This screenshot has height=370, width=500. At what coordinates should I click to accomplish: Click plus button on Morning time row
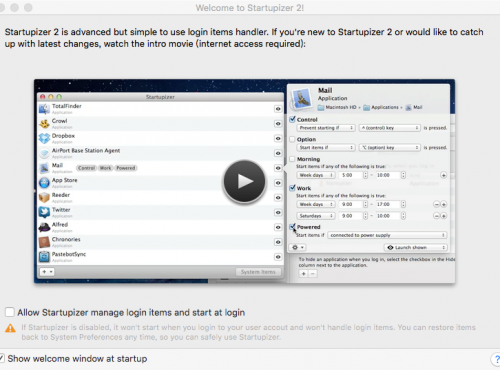443,175
